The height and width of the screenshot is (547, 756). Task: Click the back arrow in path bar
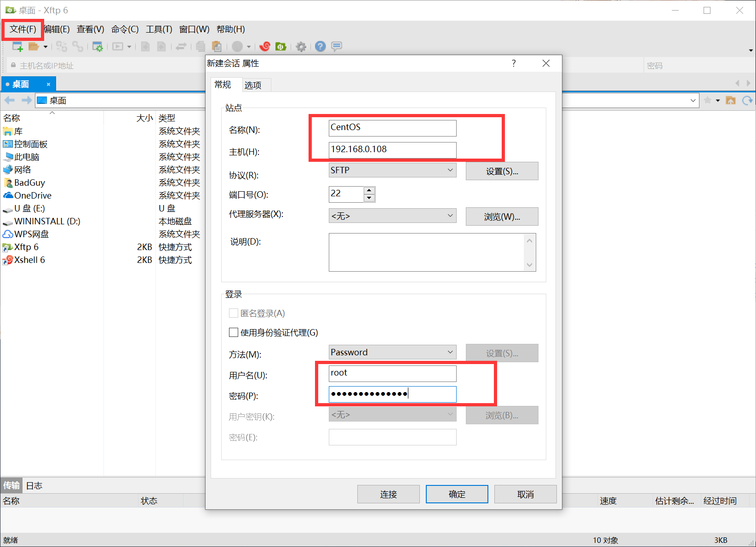(10, 100)
